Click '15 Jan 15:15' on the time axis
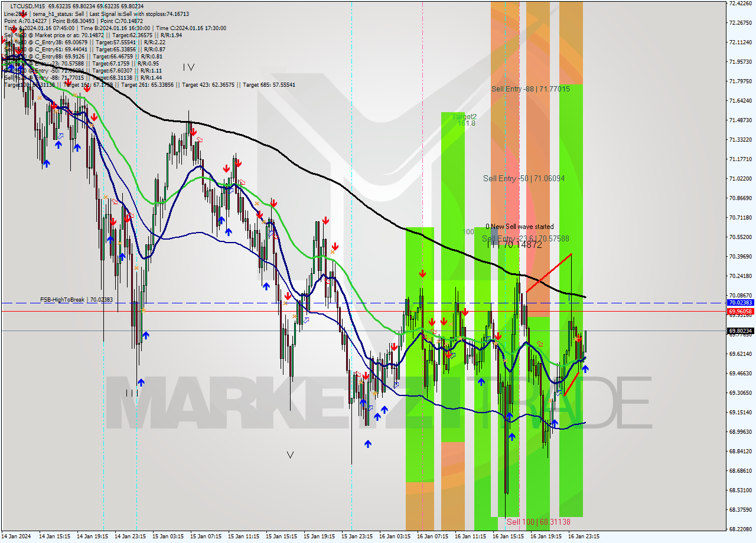 pos(282,537)
